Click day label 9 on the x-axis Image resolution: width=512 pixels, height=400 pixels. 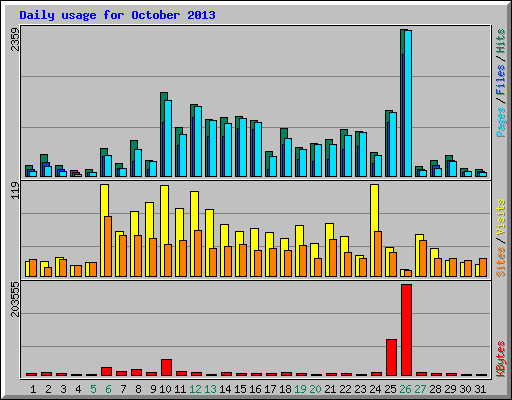click(153, 389)
